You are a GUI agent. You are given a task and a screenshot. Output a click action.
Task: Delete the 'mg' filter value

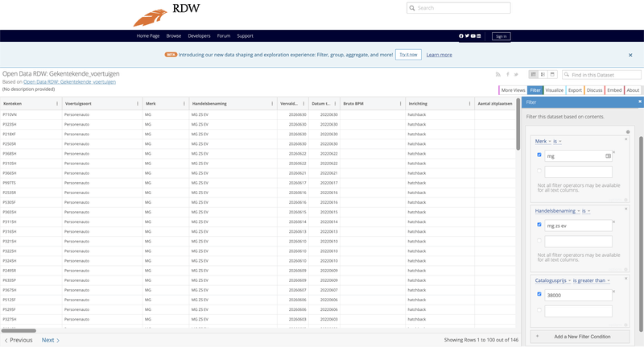pos(614,152)
